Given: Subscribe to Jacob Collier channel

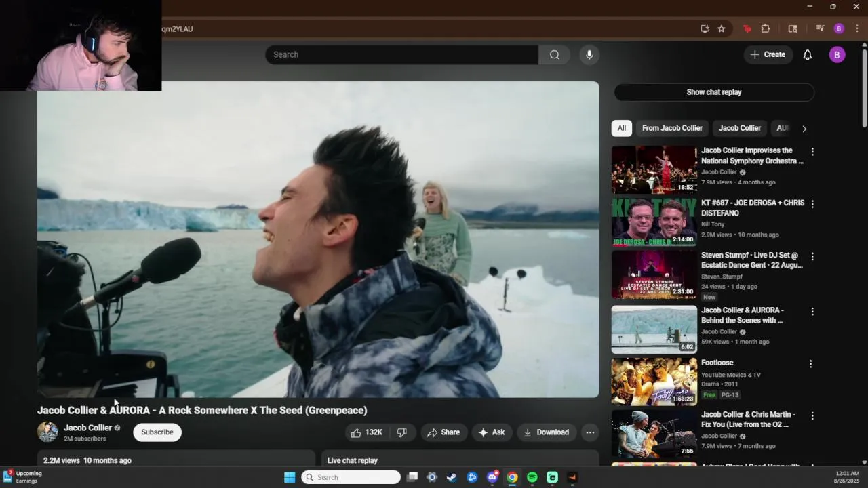Looking at the screenshot, I should coord(157,432).
